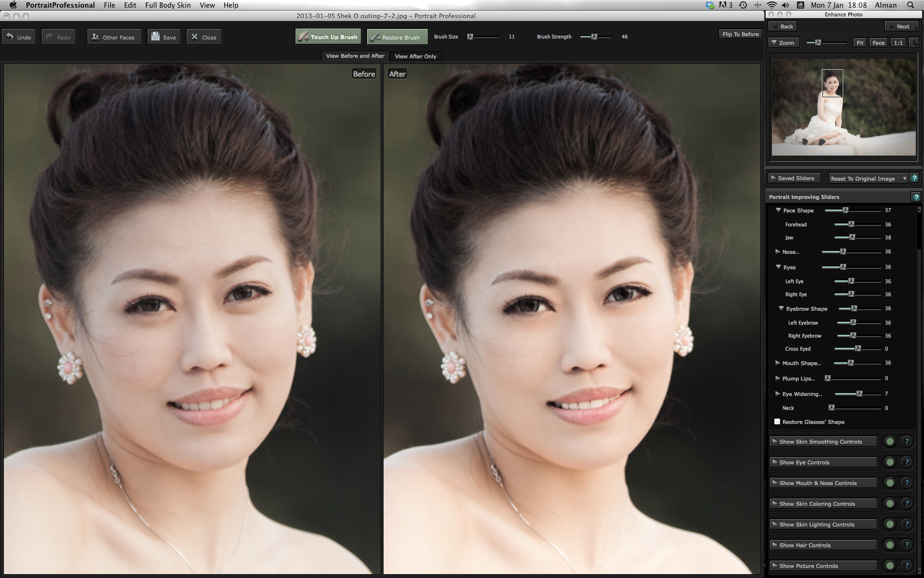Viewport: 924px width, 578px height.
Task: Toggle Skin Coloring effect on/off
Action: pos(890,503)
